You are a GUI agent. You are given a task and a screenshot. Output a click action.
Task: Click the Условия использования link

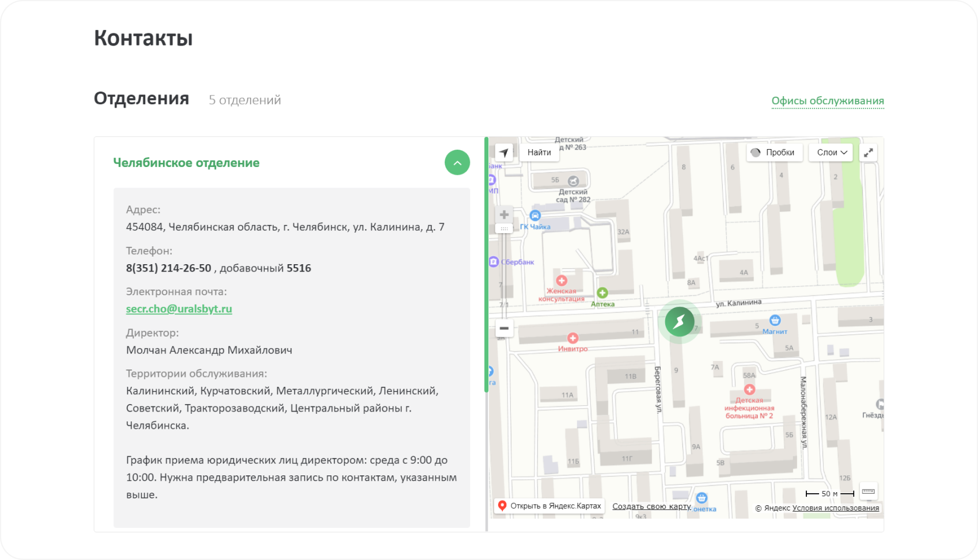coord(835,508)
